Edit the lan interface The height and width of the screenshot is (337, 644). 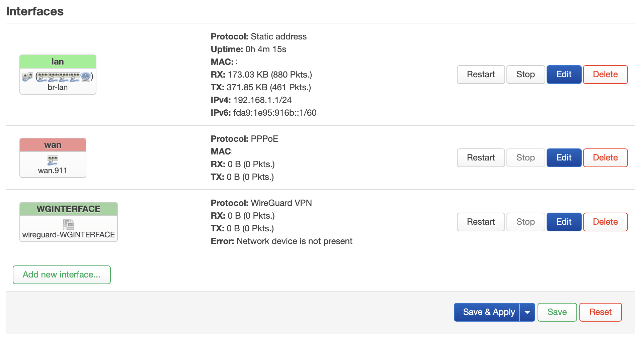coord(564,75)
